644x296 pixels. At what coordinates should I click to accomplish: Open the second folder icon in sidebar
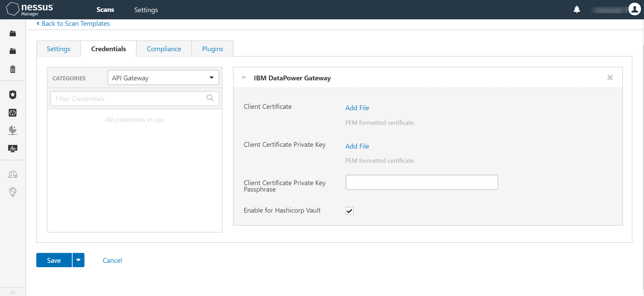coord(13,51)
